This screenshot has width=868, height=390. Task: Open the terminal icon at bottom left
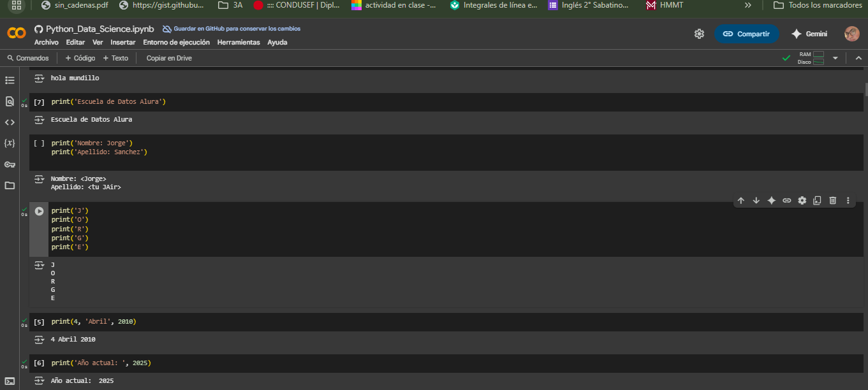(10, 381)
